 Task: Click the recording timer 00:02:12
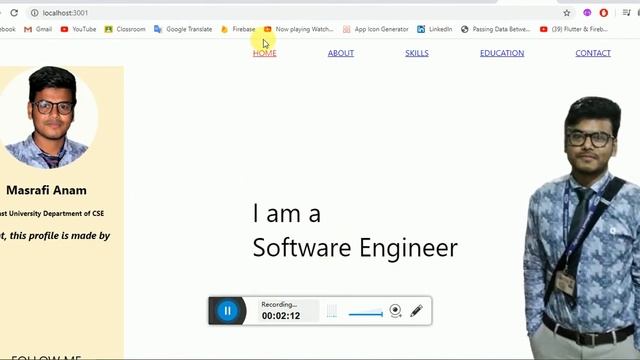(x=281, y=316)
